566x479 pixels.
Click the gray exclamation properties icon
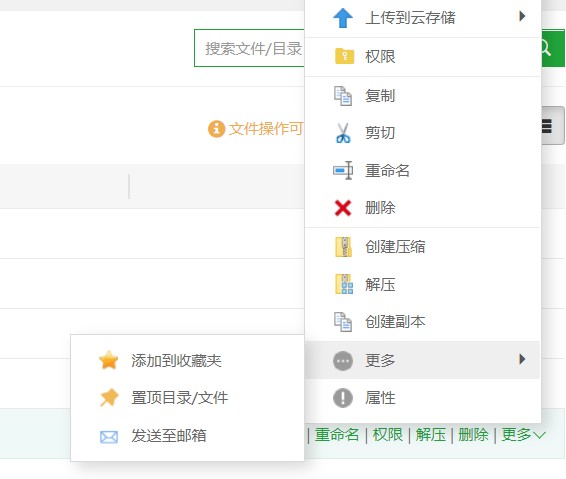(x=343, y=398)
